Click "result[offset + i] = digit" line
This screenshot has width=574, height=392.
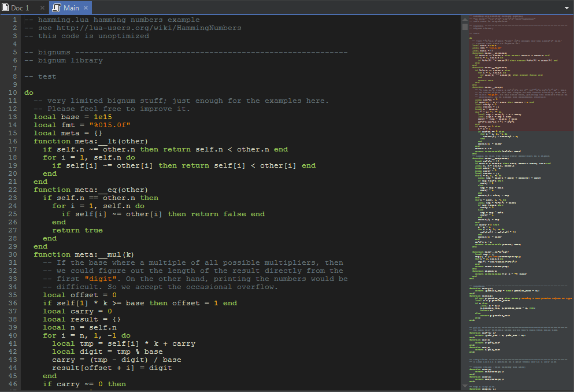point(112,368)
